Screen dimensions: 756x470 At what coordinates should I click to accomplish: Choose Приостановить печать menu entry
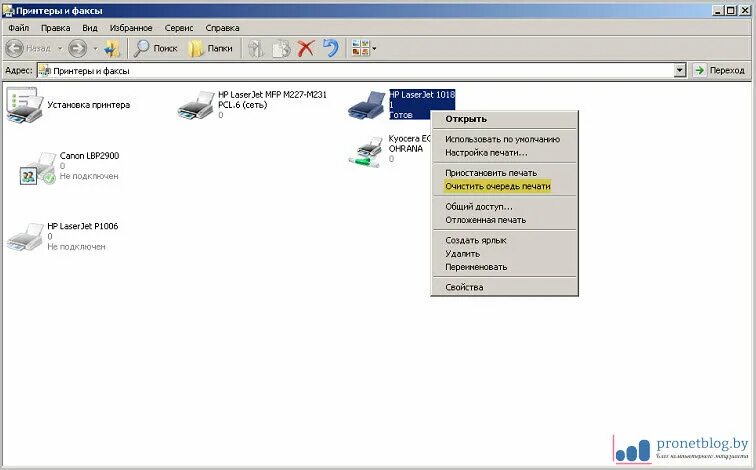504,173
